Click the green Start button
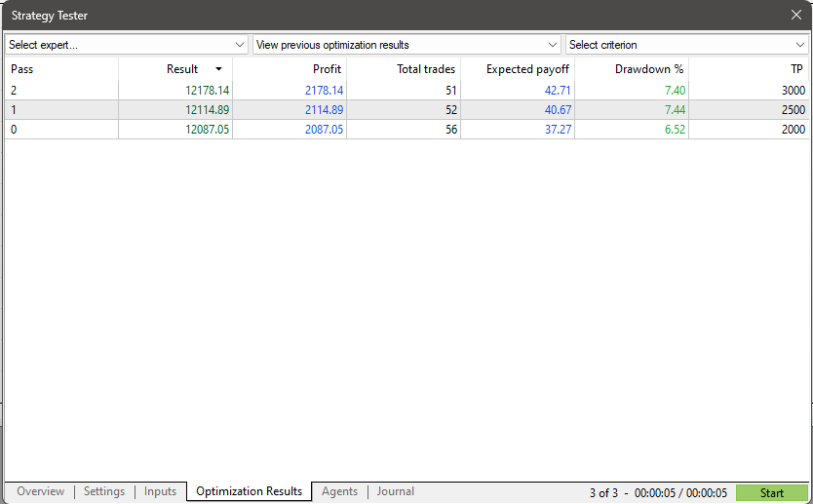 tap(771, 492)
